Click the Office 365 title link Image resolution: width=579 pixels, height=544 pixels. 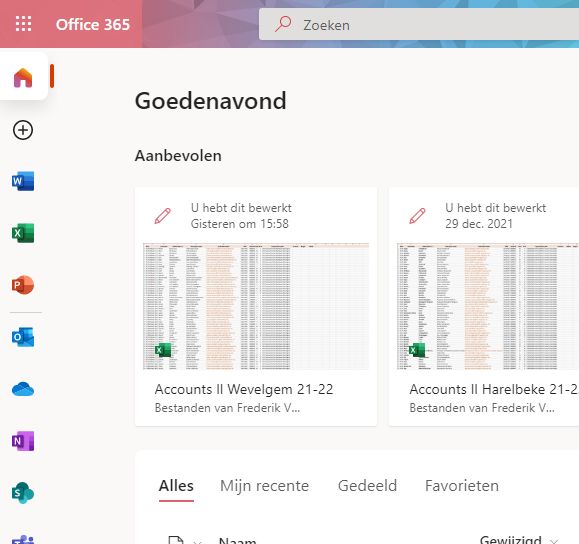click(x=93, y=24)
